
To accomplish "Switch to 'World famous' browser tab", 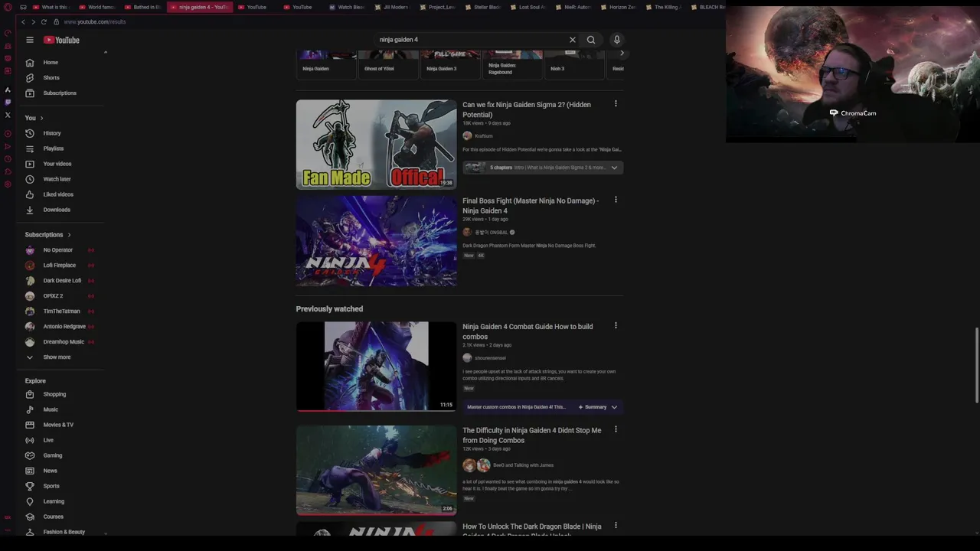I will click(x=97, y=7).
